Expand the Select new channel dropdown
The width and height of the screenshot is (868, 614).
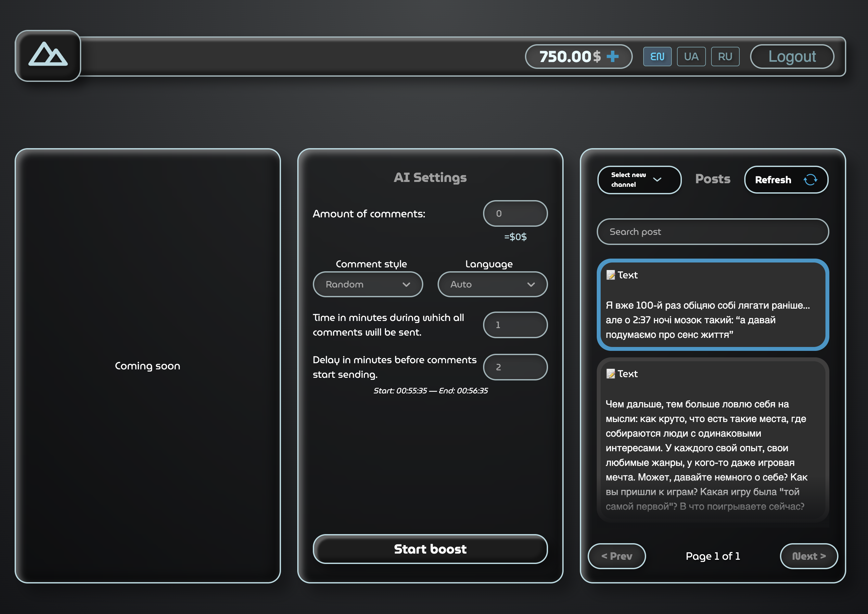pyautogui.click(x=639, y=180)
